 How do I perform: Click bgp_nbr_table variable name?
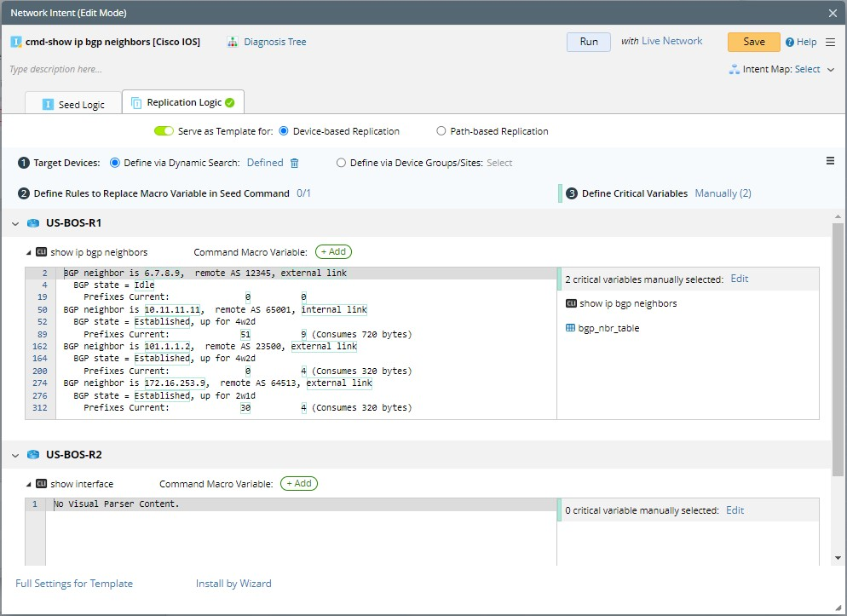tap(608, 328)
